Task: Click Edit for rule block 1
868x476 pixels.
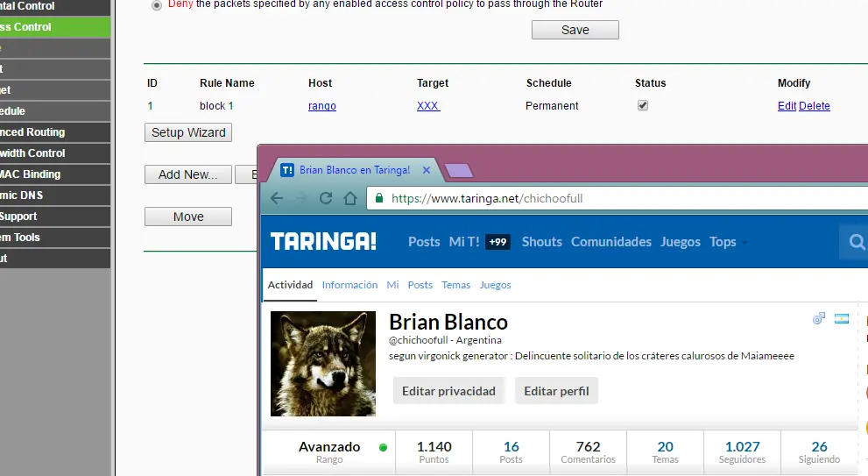Action: point(787,106)
